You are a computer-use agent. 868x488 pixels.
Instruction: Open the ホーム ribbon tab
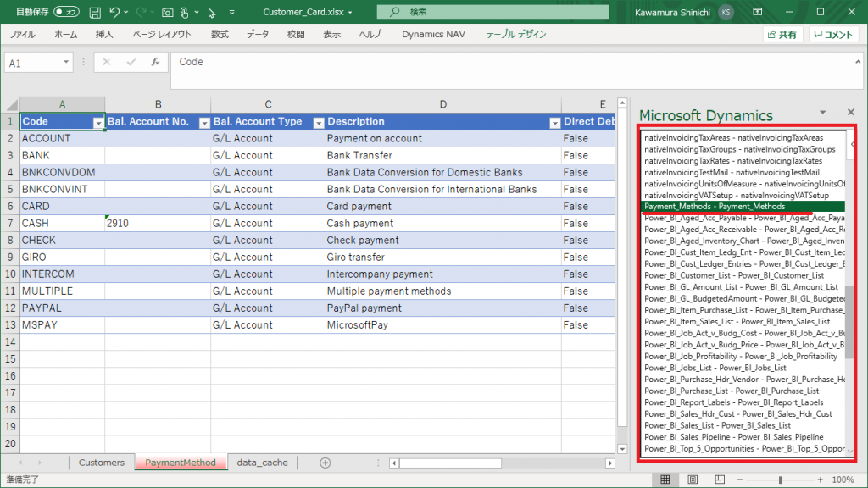point(66,34)
